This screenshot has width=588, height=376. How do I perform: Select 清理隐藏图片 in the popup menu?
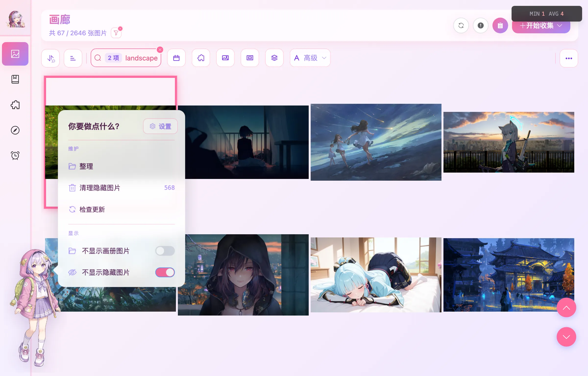pos(122,188)
